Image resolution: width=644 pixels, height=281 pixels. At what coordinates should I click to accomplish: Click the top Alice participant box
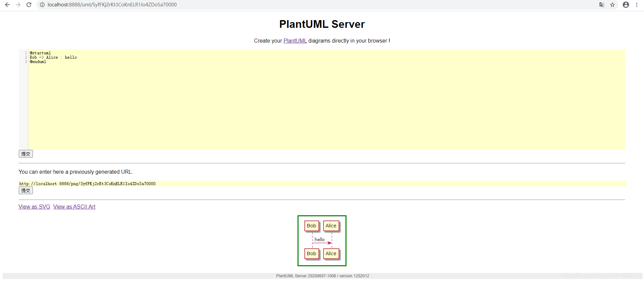[x=331, y=226]
